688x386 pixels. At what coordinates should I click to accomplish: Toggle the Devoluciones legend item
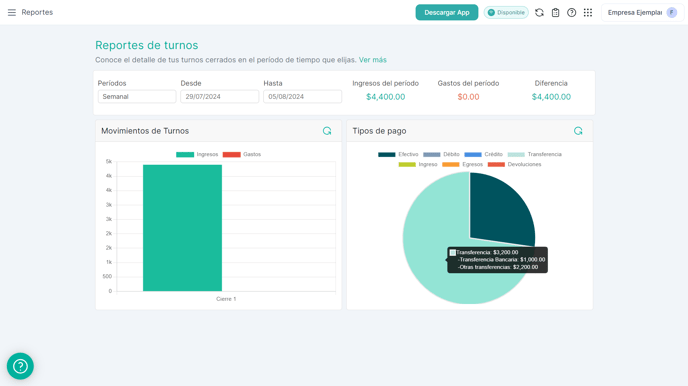point(514,164)
